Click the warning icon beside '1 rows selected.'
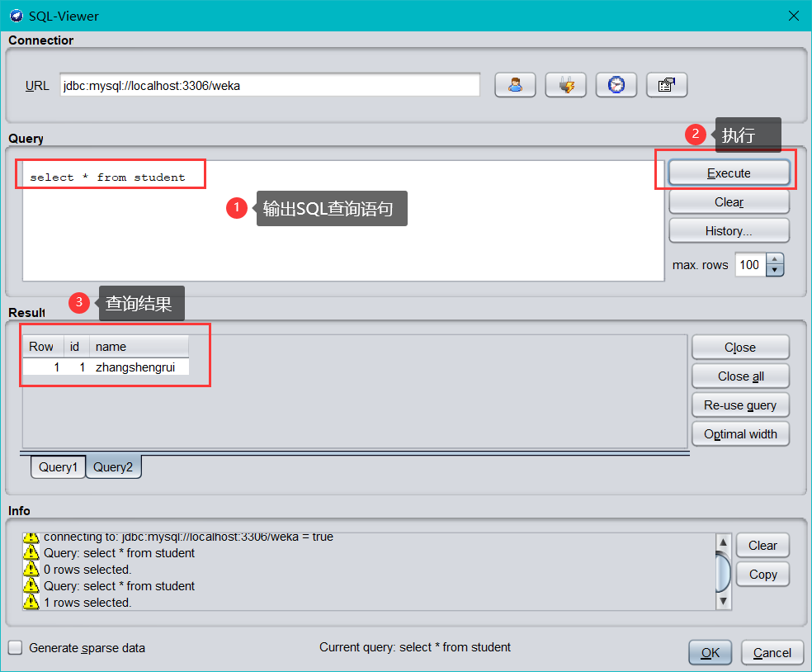The image size is (812, 672). 31,602
